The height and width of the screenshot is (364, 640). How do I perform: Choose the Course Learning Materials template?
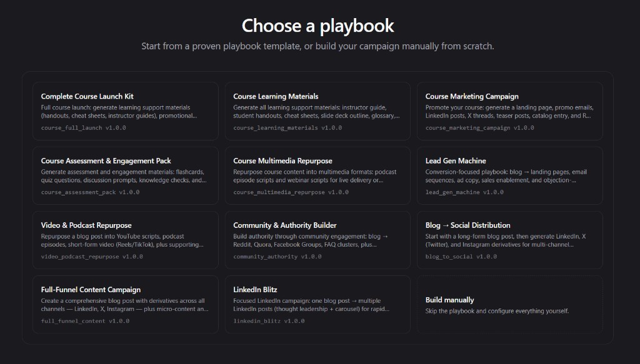[x=317, y=111]
